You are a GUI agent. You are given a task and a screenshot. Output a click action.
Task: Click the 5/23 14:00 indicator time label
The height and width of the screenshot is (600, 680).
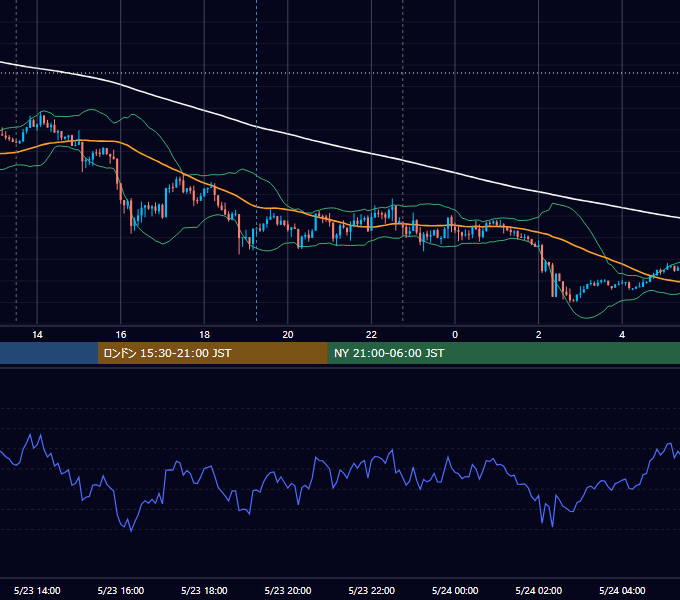pos(37,590)
